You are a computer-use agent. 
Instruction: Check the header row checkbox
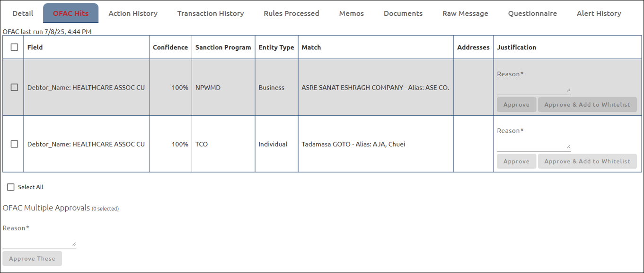point(14,47)
